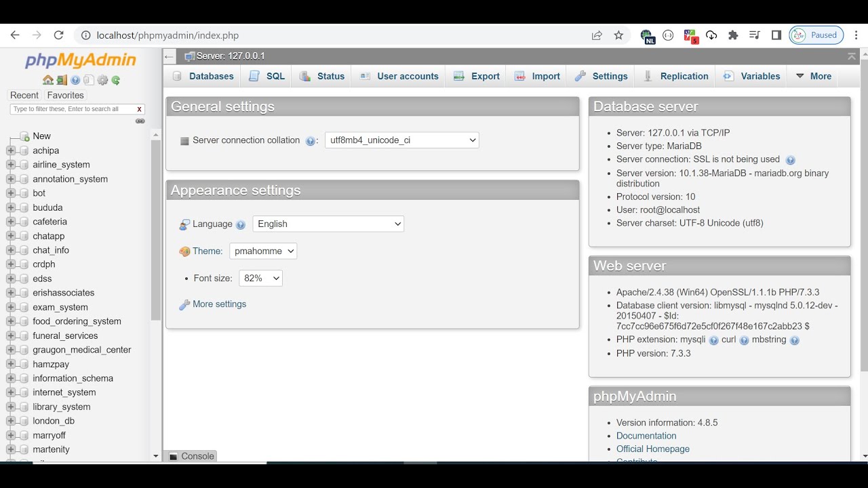Open the food_ordering_system database
Image resolution: width=868 pixels, height=488 pixels.
tap(77, 321)
